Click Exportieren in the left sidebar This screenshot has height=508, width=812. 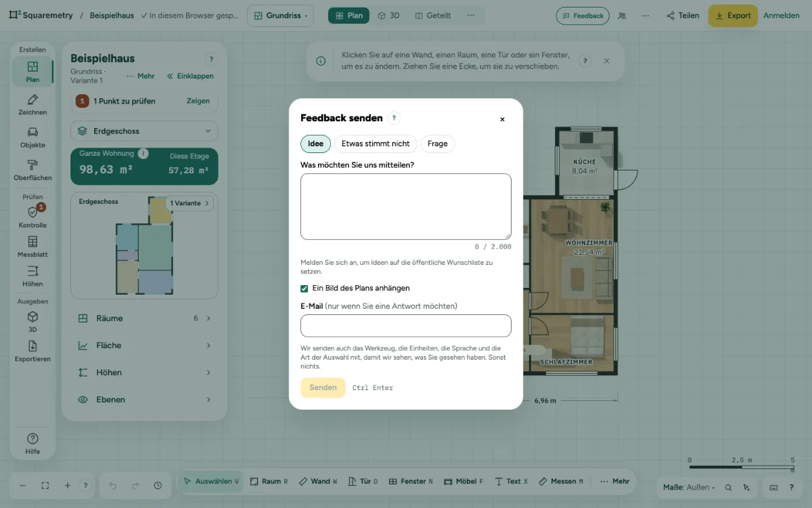[x=32, y=352]
